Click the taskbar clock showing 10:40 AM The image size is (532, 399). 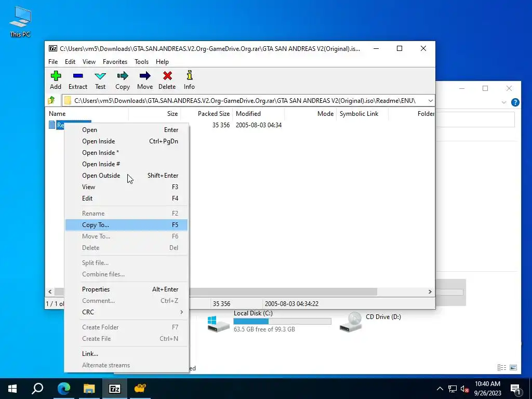[x=487, y=389]
